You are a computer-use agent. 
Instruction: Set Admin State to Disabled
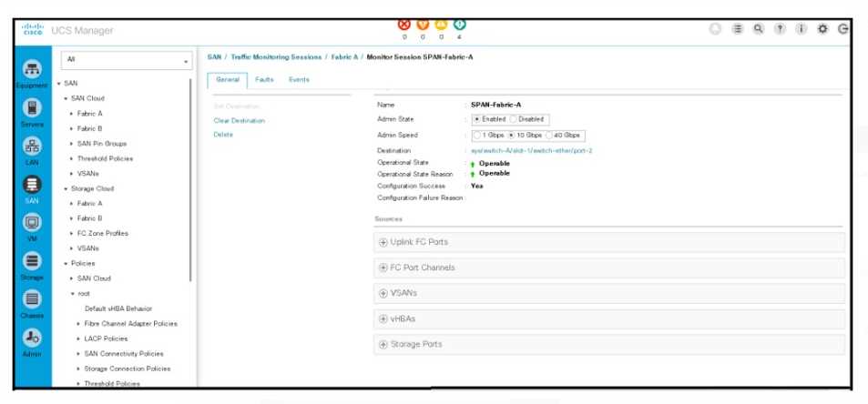(x=514, y=119)
